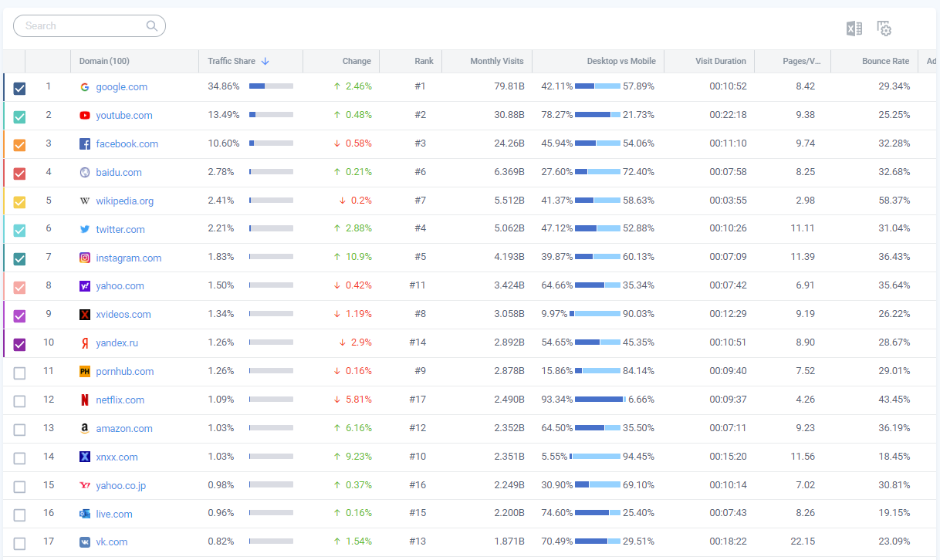Click the sort arrow beside Traffic Share

[x=265, y=61]
